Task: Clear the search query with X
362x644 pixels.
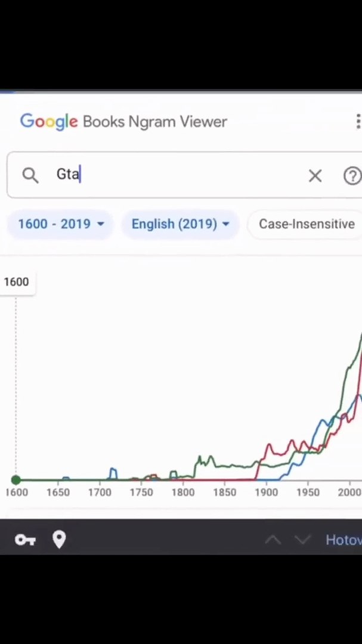Action: pyautogui.click(x=315, y=176)
